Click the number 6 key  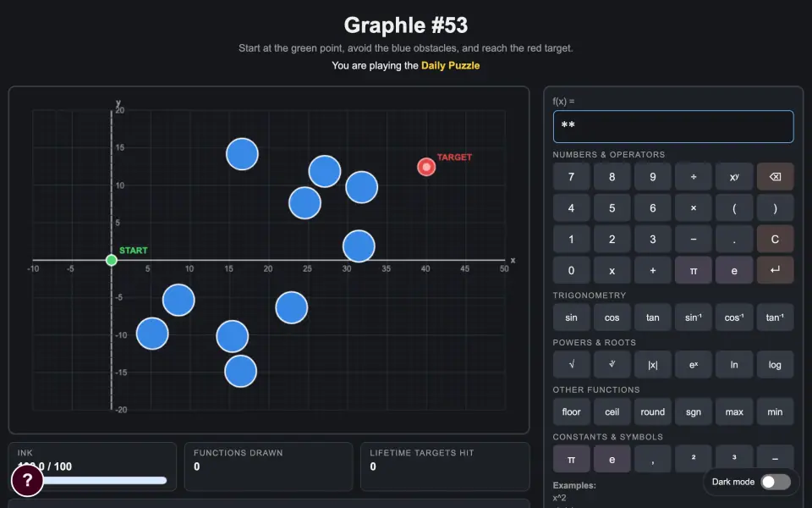[652, 208]
